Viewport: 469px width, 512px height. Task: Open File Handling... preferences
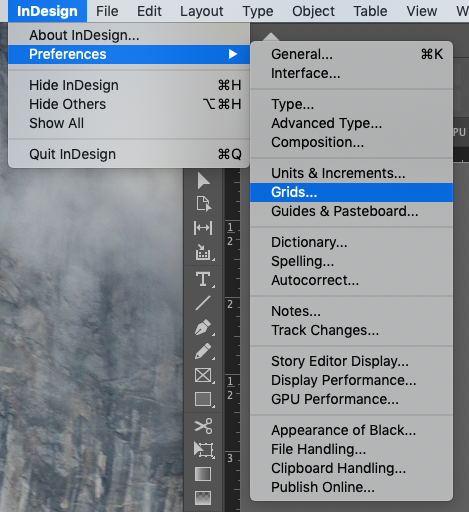tap(351, 449)
